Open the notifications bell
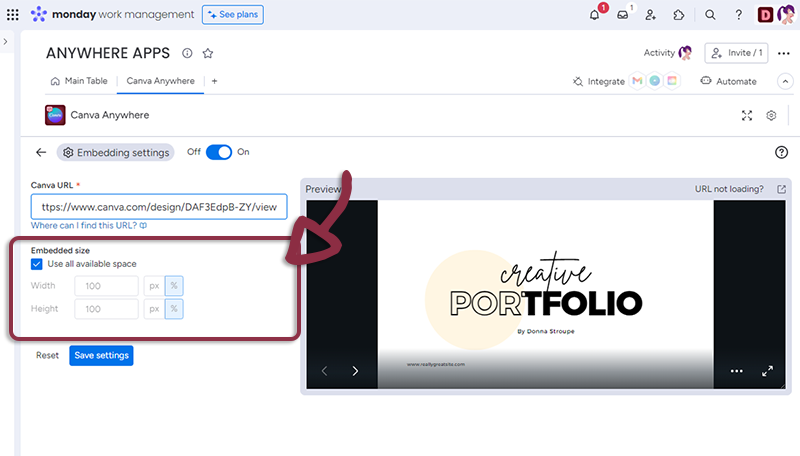This screenshot has width=800, height=456. (595, 15)
